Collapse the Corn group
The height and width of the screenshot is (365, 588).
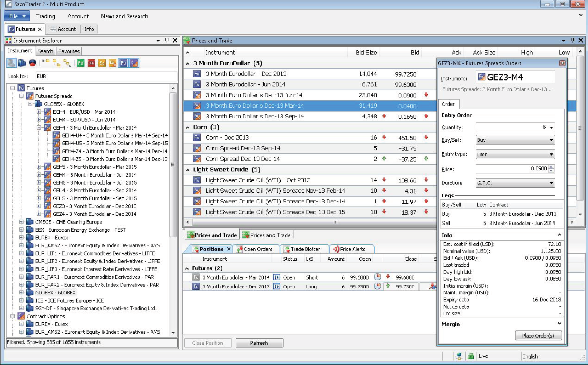(x=188, y=127)
